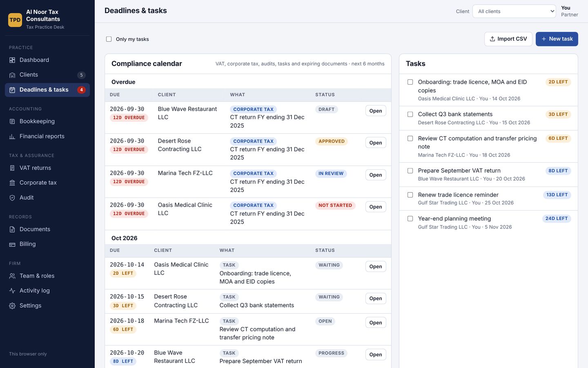Click the NOT STARTED status badge
This screenshot has height=368, width=588.
(x=335, y=206)
